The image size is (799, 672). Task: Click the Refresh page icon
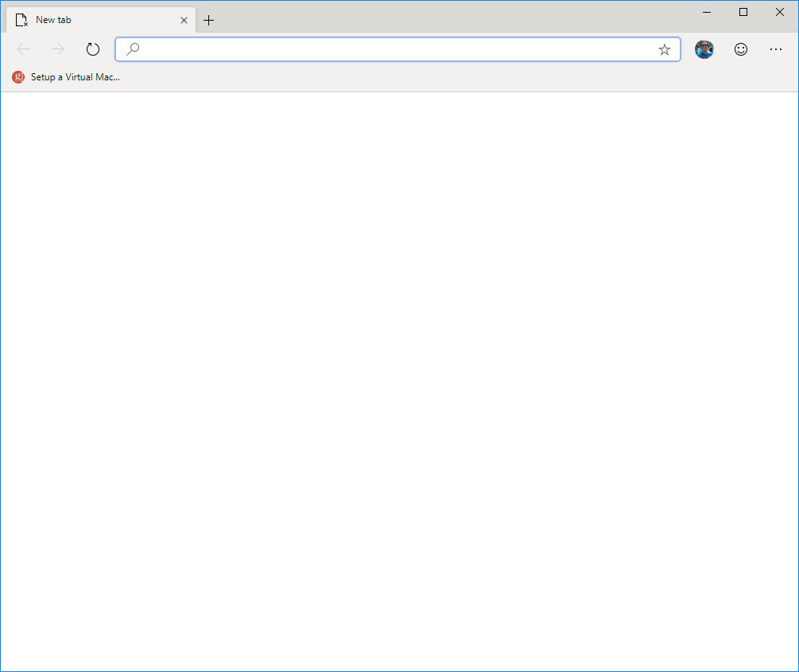coord(92,49)
